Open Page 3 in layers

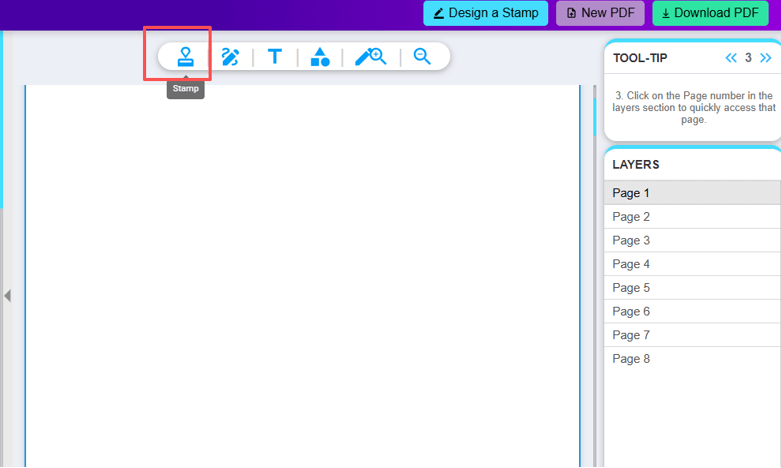(692, 240)
